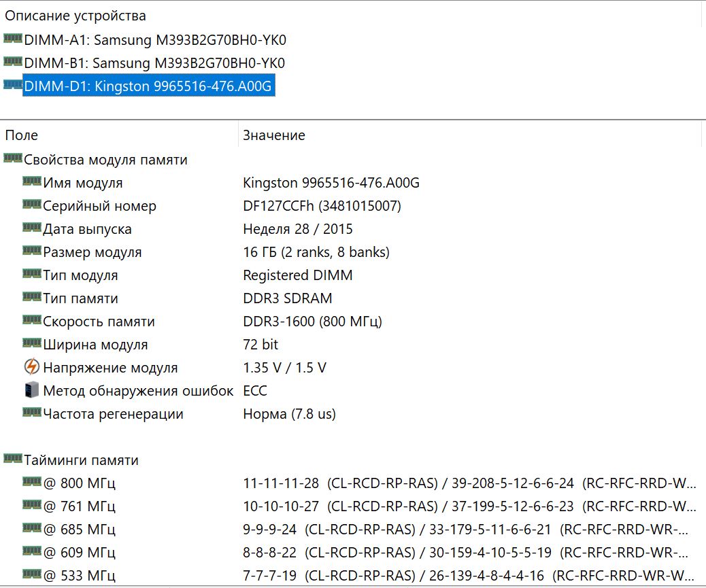Select the '@ 609 МГц' timing row
The width and height of the screenshot is (706, 588).
pyautogui.click(x=80, y=553)
